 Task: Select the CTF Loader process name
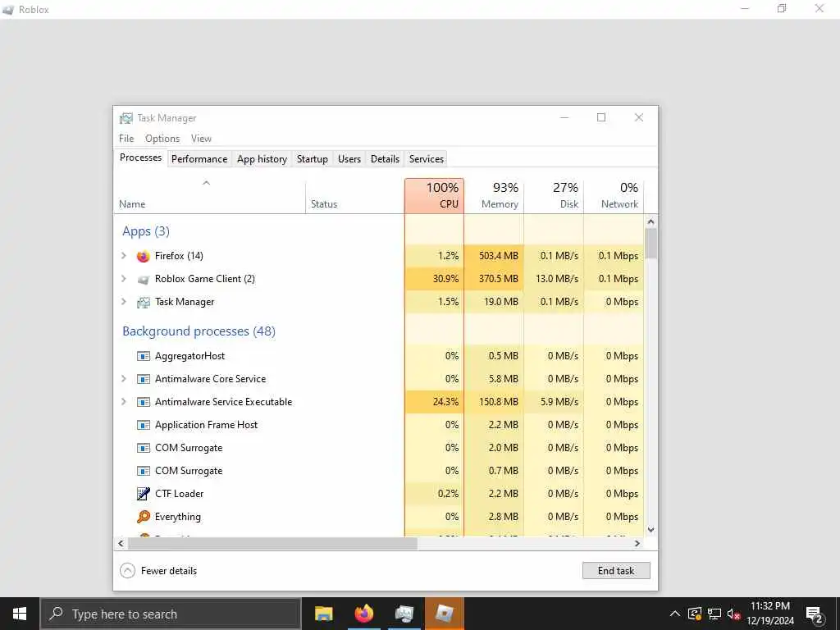click(180, 493)
